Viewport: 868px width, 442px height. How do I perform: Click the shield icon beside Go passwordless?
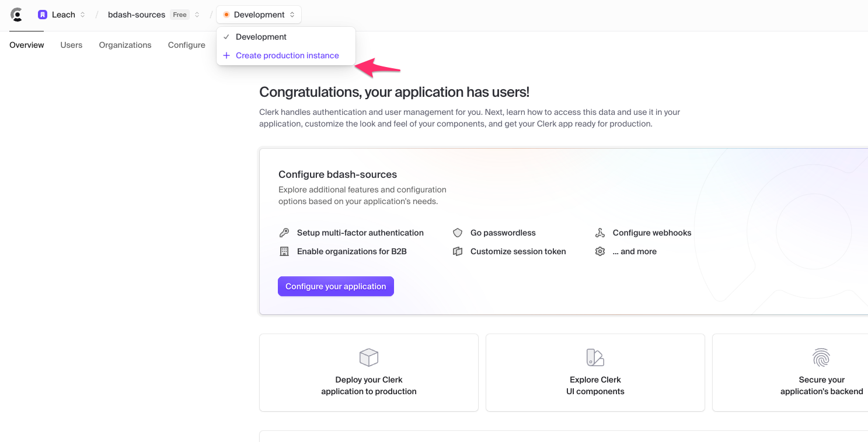[458, 233]
